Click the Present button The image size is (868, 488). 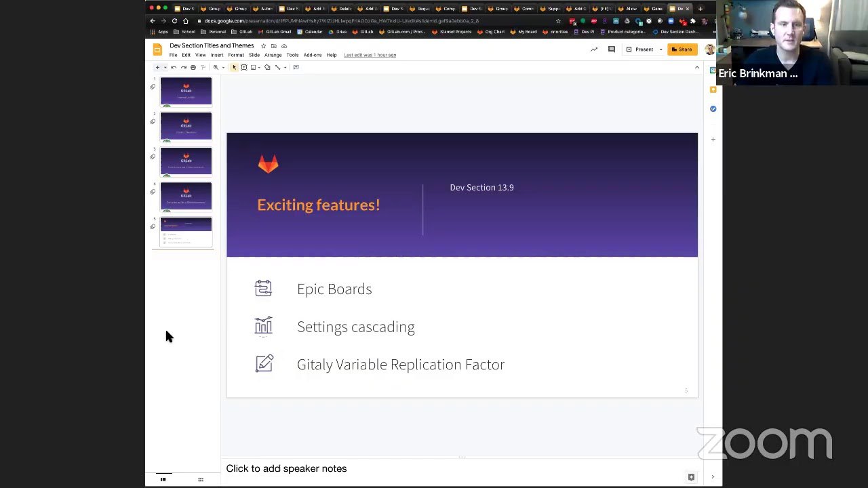click(x=639, y=49)
